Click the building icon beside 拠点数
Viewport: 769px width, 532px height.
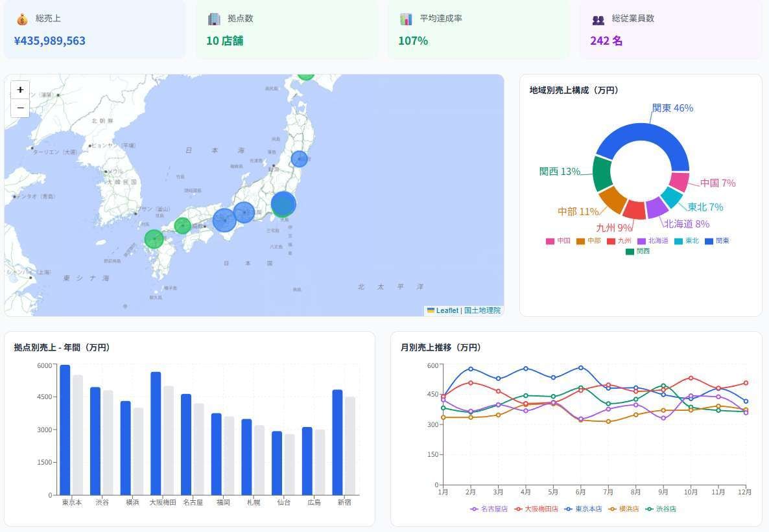coord(214,19)
